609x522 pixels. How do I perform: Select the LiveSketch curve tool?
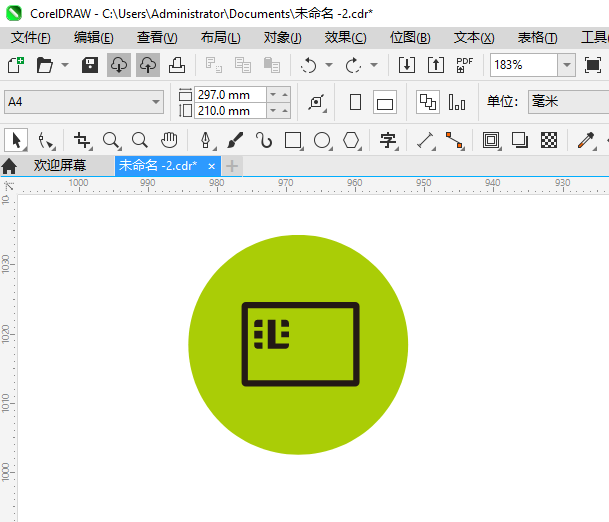(264, 140)
